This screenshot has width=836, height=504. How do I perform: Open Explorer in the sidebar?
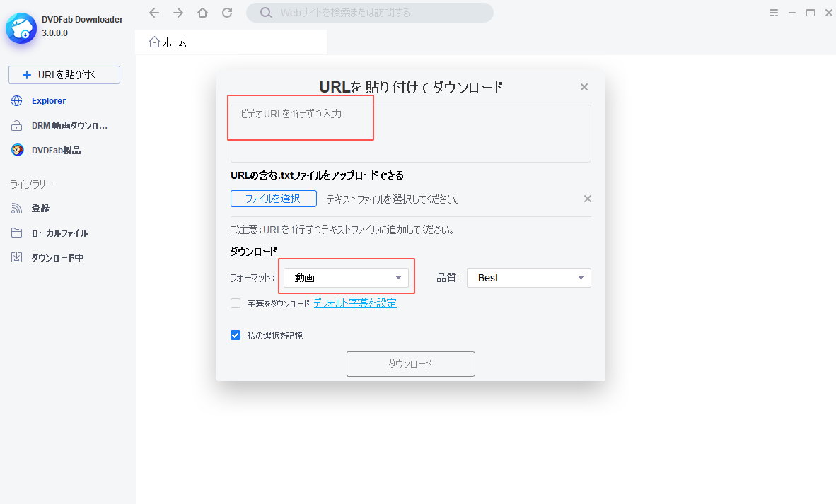pyautogui.click(x=49, y=100)
